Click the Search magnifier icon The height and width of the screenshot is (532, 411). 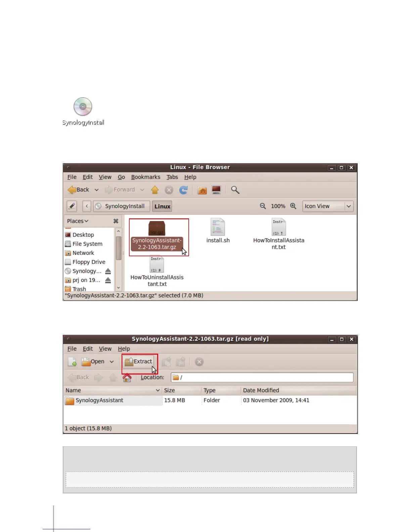pyautogui.click(x=235, y=190)
